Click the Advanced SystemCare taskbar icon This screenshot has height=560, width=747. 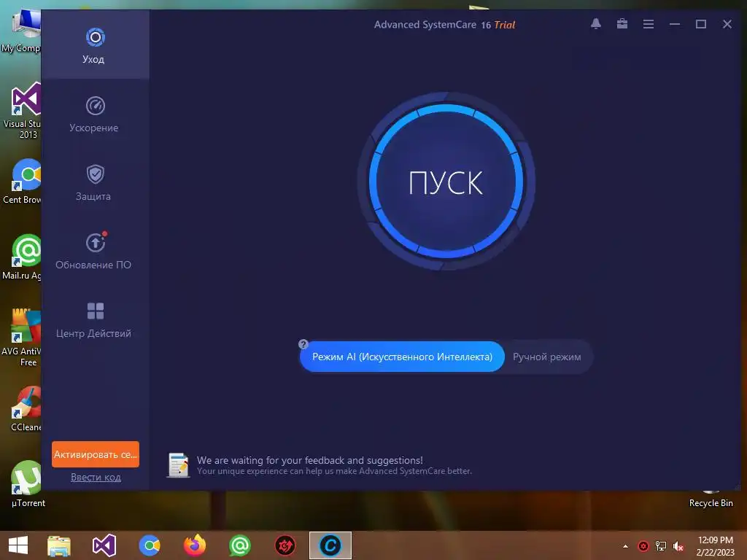[x=330, y=545]
